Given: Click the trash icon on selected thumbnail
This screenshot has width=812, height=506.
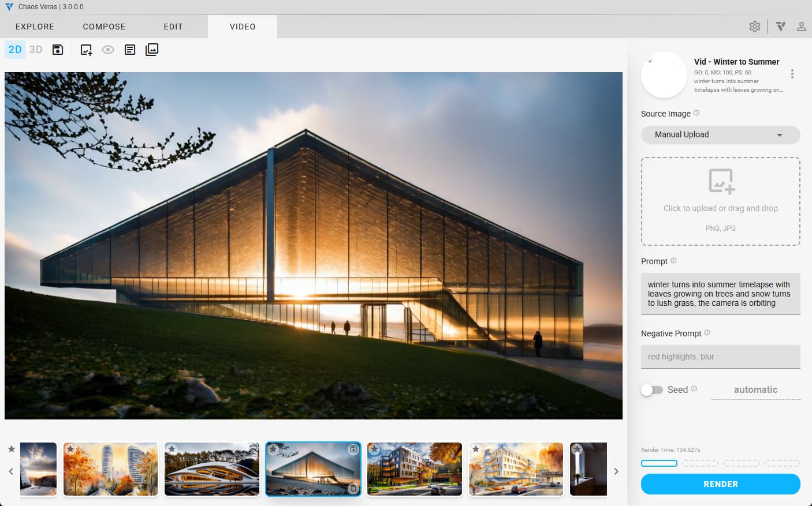Looking at the screenshot, I should point(353,488).
